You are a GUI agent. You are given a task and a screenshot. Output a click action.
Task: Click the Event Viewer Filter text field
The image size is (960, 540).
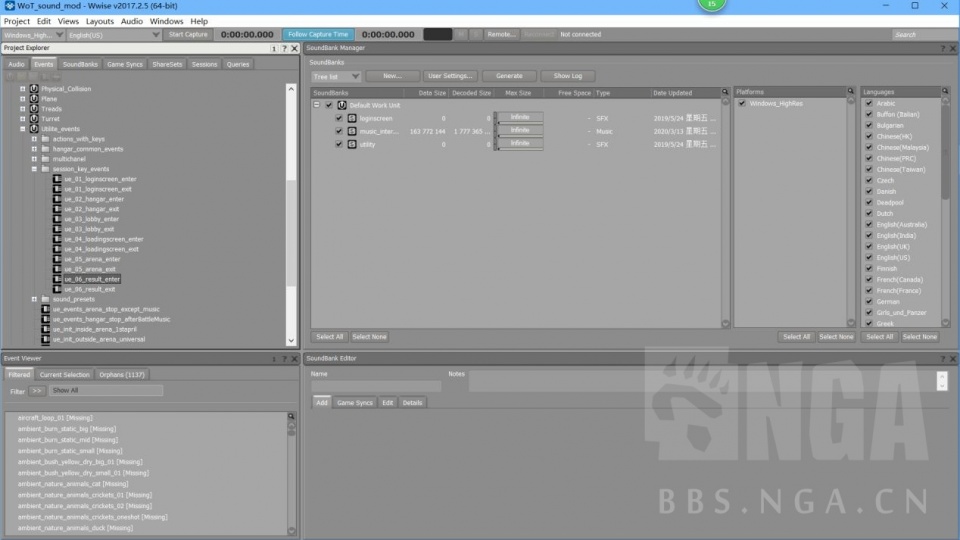(106, 391)
